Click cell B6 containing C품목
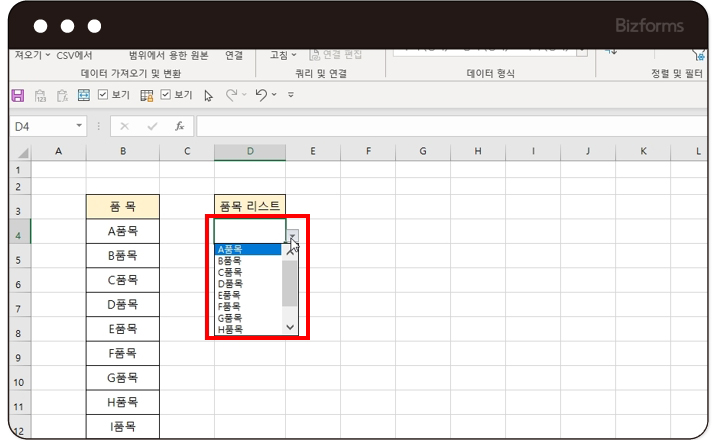 123,280
